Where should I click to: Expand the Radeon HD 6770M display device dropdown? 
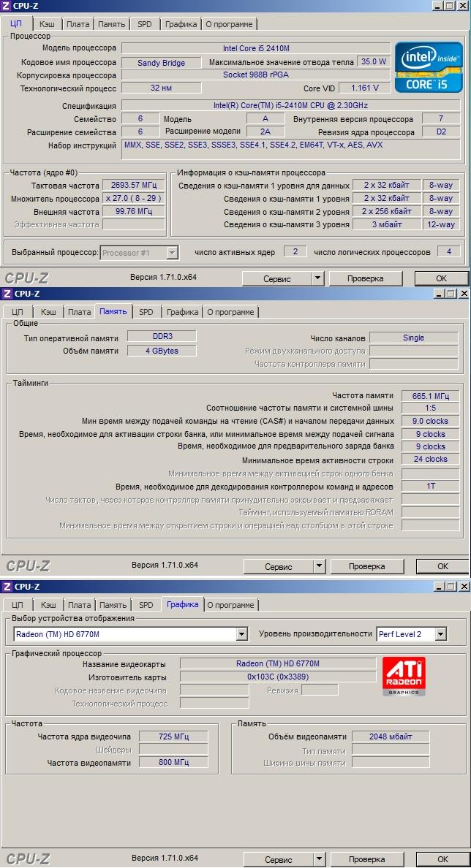(x=241, y=634)
